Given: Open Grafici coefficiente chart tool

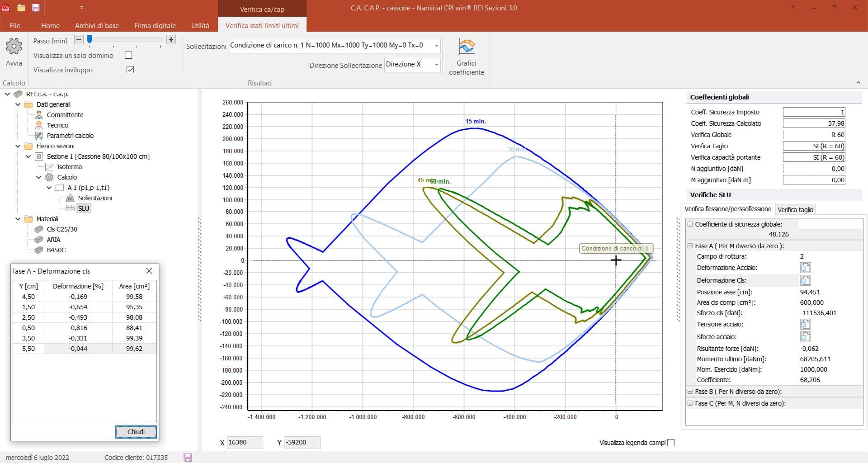Looking at the screenshot, I should [x=466, y=47].
